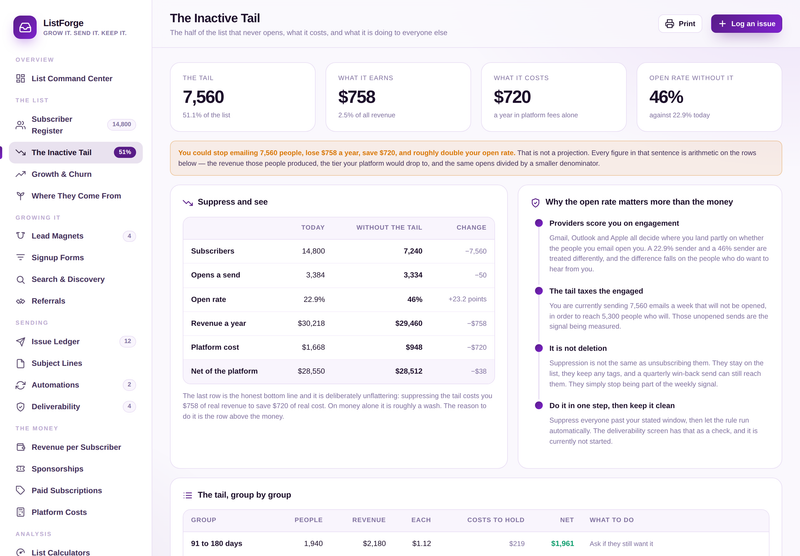Image resolution: width=800 pixels, height=556 pixels.
Task: Click the Subscribers row label in table
Action: pos(213,251)
